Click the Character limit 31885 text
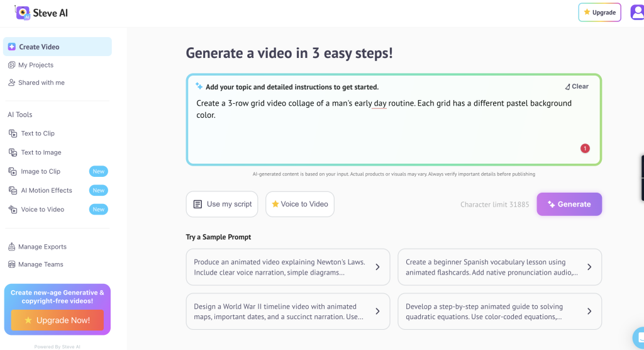This screenshot has width=644, height=350. coord(494,205)
